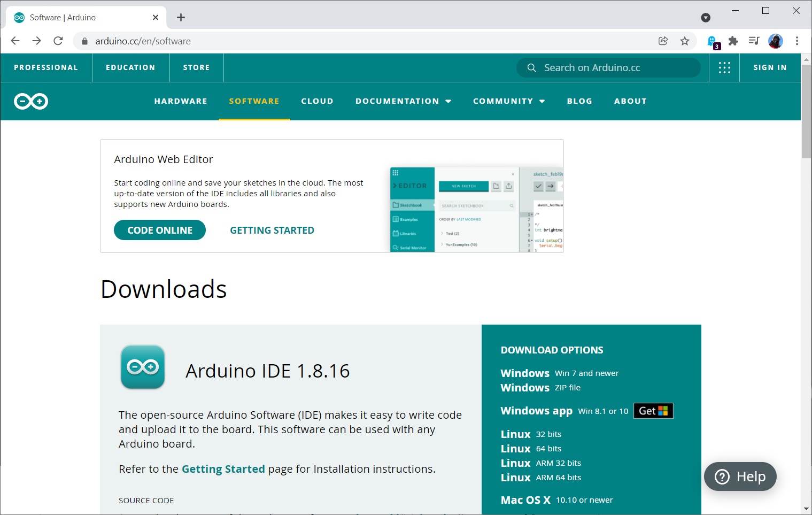Open the Cloud nav item

click(x=318, y=101)
